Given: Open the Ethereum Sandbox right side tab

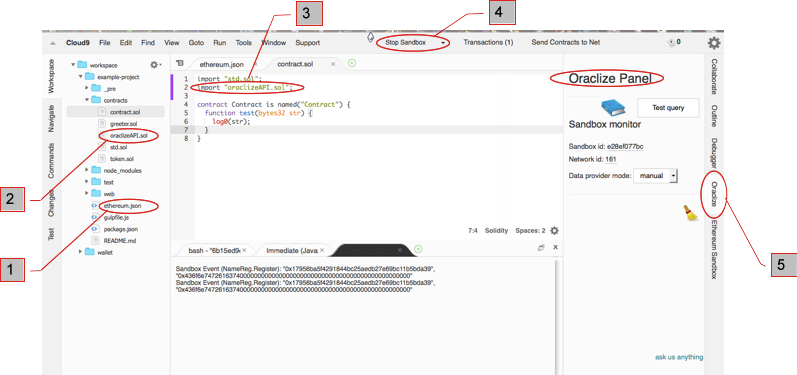Looking at the screenshot, I should click(714, 249).
